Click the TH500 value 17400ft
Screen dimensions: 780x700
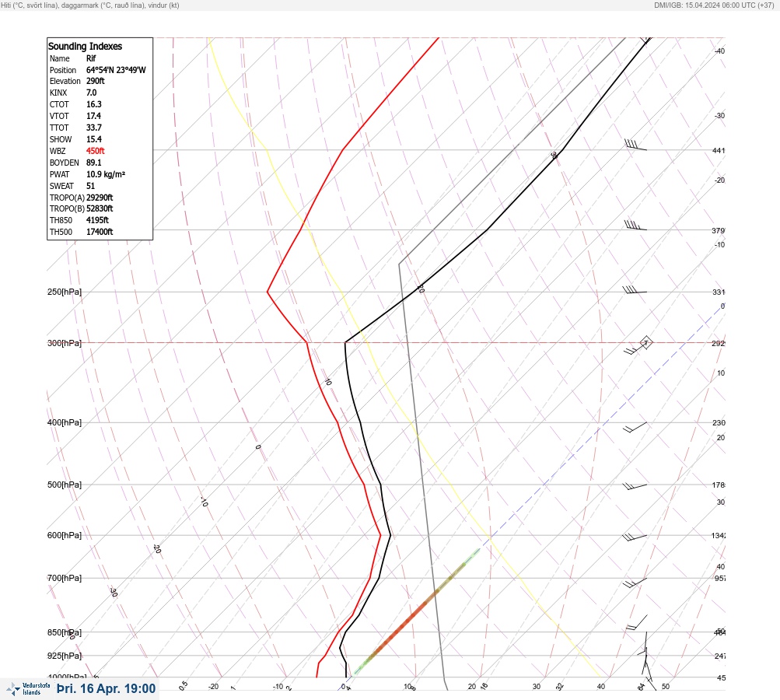tap(100, 232)
